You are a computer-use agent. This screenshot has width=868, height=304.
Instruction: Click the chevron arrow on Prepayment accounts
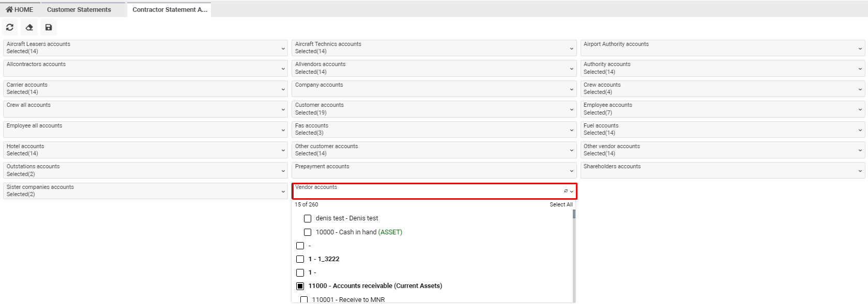coord(572,171)
